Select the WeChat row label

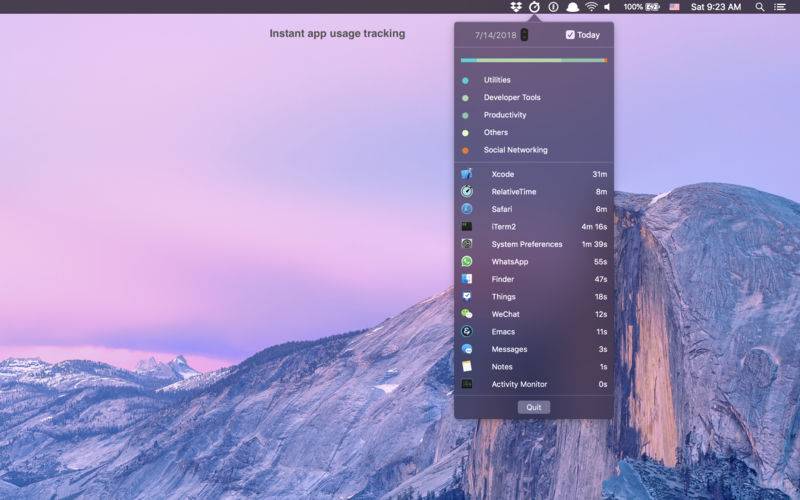point(505,314)
